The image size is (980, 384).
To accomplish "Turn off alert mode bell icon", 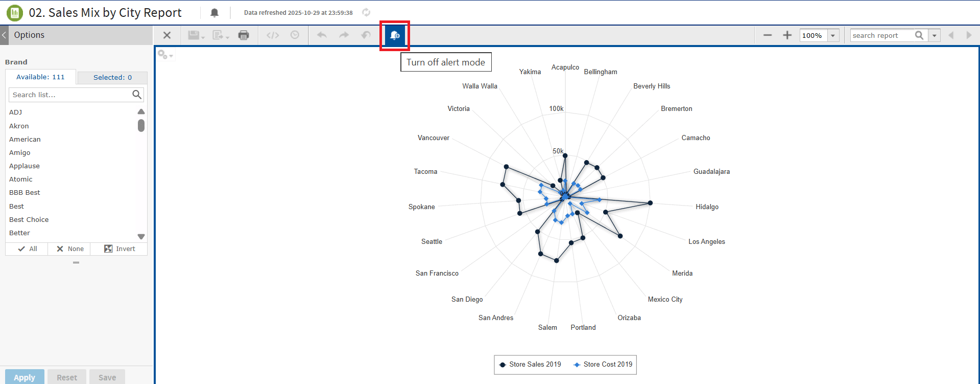I will (395, 35).
